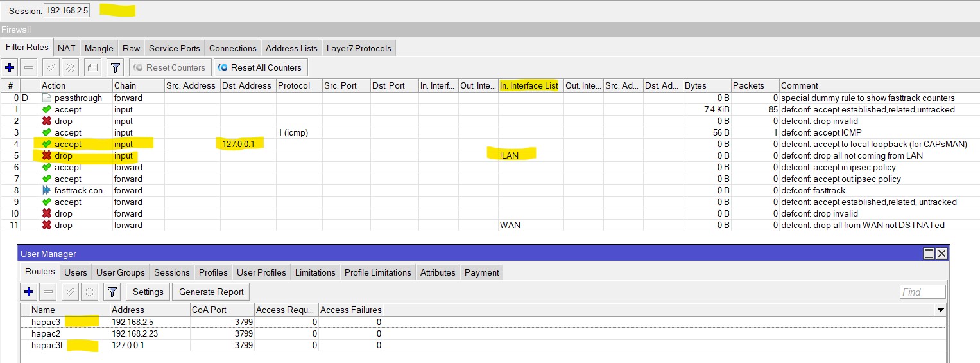980x363 pixels.
Task: Remove selected firewall rule with minus icon
Action: pyautogui.click(x=29, y=67)
